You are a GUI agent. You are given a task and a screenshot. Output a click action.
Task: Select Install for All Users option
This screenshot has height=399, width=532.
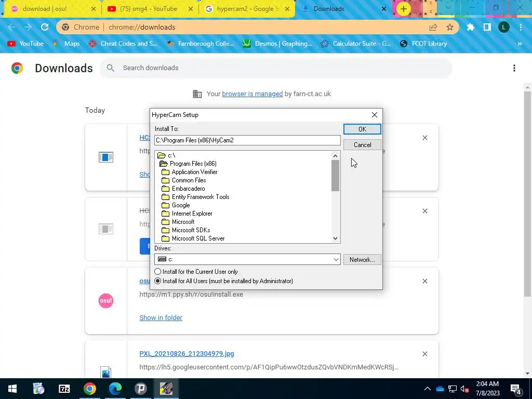(x=223, y=281)
